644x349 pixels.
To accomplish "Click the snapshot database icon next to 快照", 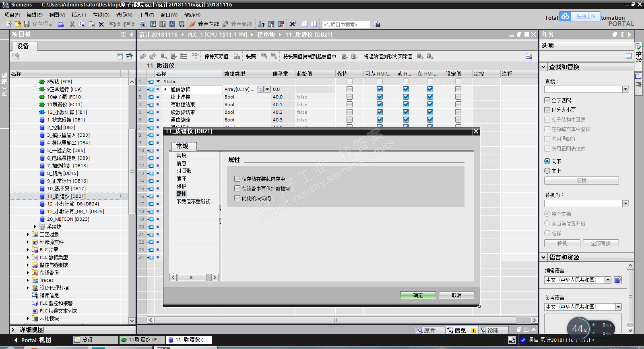I will 237,56.
